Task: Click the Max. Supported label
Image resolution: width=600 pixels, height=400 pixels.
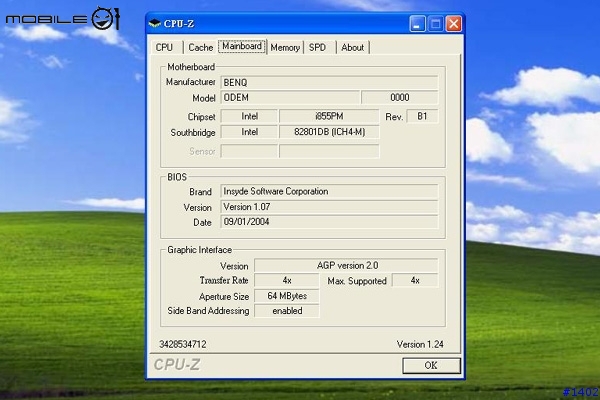Action: click(357, 281)
